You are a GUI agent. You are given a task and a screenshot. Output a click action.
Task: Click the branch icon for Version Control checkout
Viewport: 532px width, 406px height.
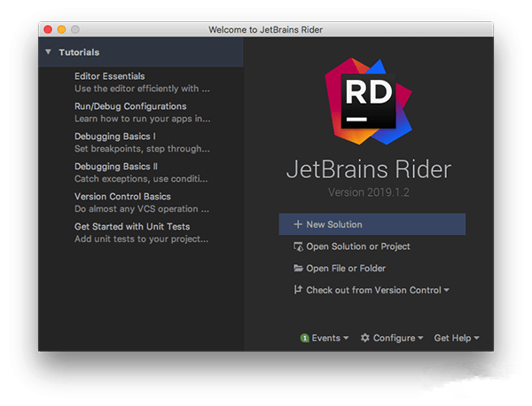coord(298,290)
